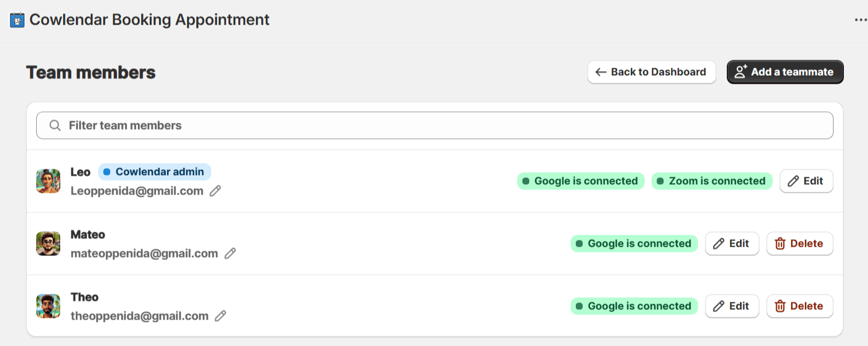The width and height of the screenshot is (868, 346).
Task: Click Mateo's avatar picture
Action: click(x=48, y=244)
